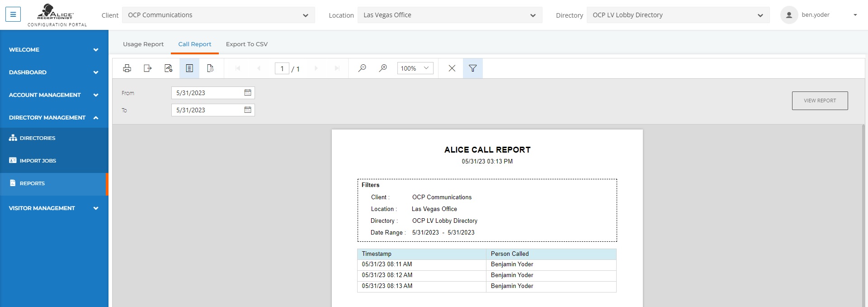Click the From date field 5/31/2023
The width and height of the screenshot is (868, 307).
tap(213, 93)
